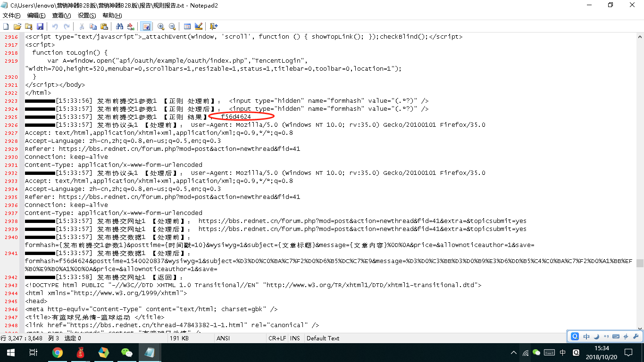This screenshot has width=644, height=362.
Task: Toggle word wrap button in toolbar
Action: point(146,26)
